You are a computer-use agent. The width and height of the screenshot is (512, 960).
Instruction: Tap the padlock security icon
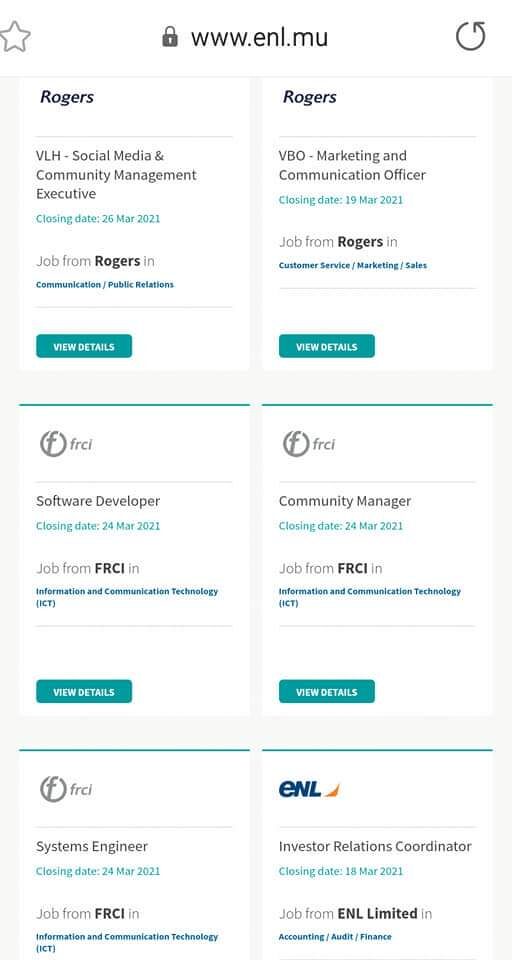coord(170,37)
